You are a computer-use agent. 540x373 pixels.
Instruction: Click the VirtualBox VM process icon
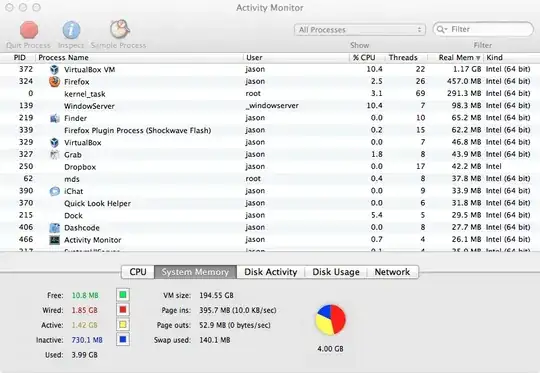coord(54,70)
